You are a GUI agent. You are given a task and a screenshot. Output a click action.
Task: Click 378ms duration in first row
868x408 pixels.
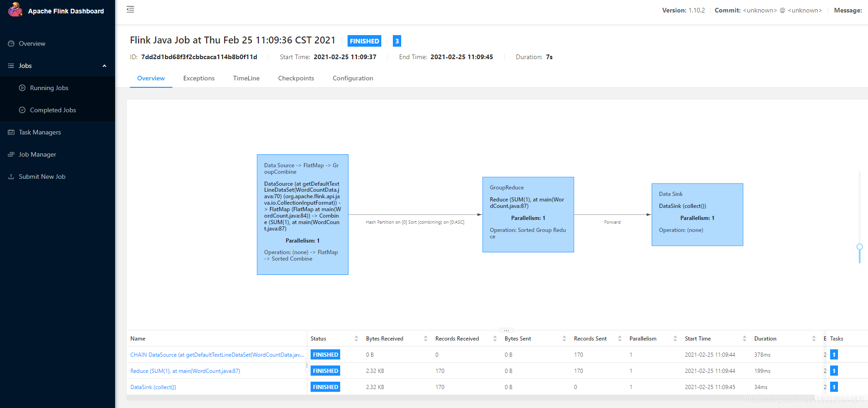762,355
